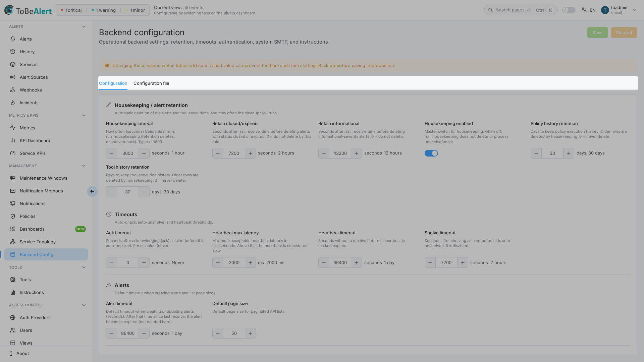Image resolution: width=644 pixels, height=362 pixels.
Task: Click the Discard button
Action: point(624,33)
